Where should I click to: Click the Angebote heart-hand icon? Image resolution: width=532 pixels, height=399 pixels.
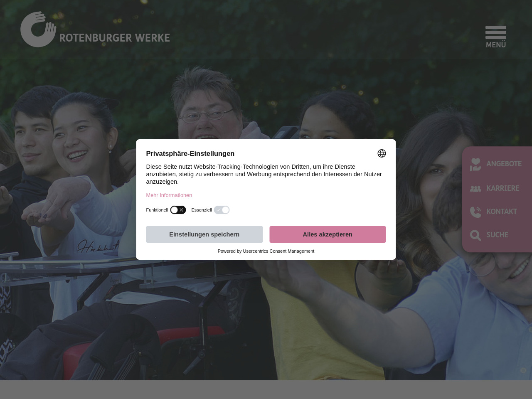[x=475, y=164]
